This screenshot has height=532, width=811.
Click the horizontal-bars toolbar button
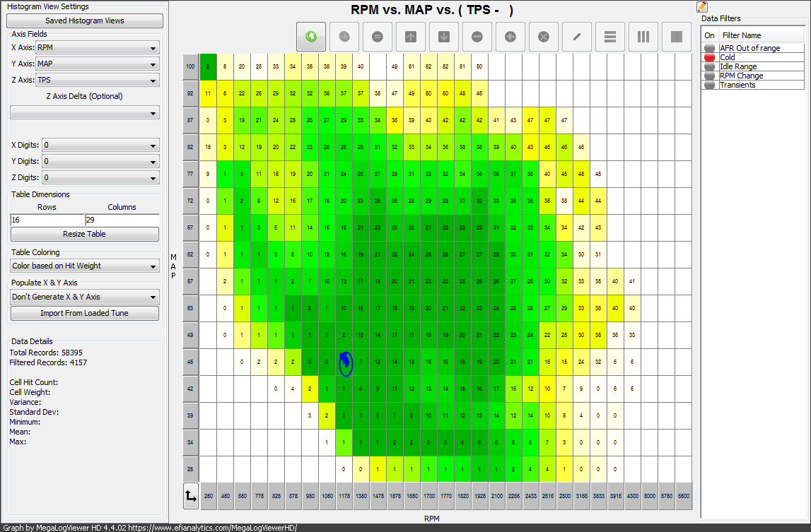click(610, 37)
